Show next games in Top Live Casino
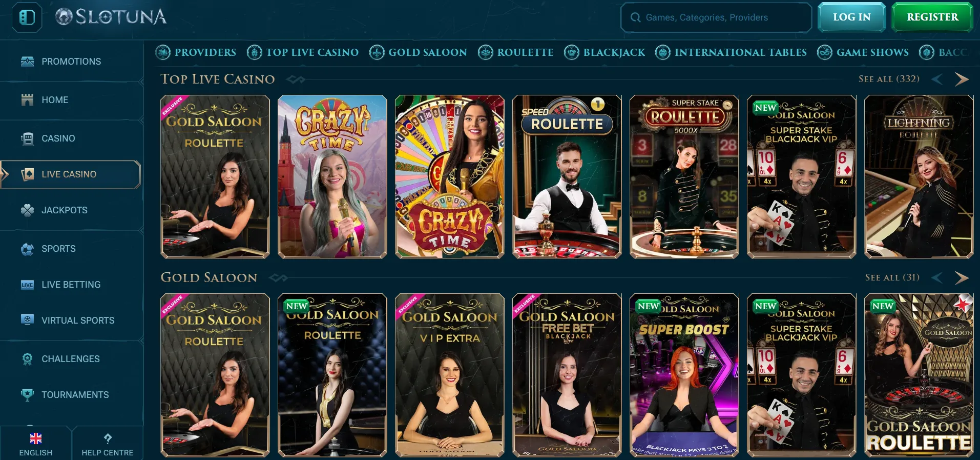The image size is (980, 460). coord(962,79)
